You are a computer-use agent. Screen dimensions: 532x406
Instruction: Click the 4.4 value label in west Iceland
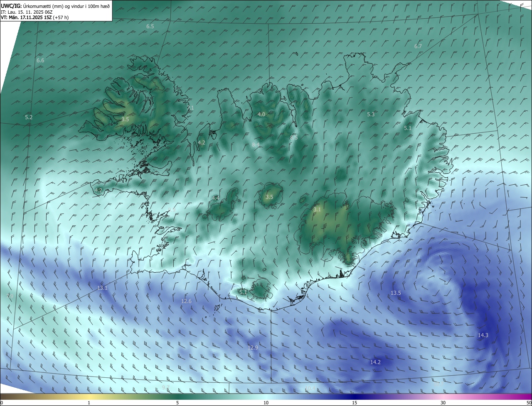pyautogui.click(x=215, y=198)
